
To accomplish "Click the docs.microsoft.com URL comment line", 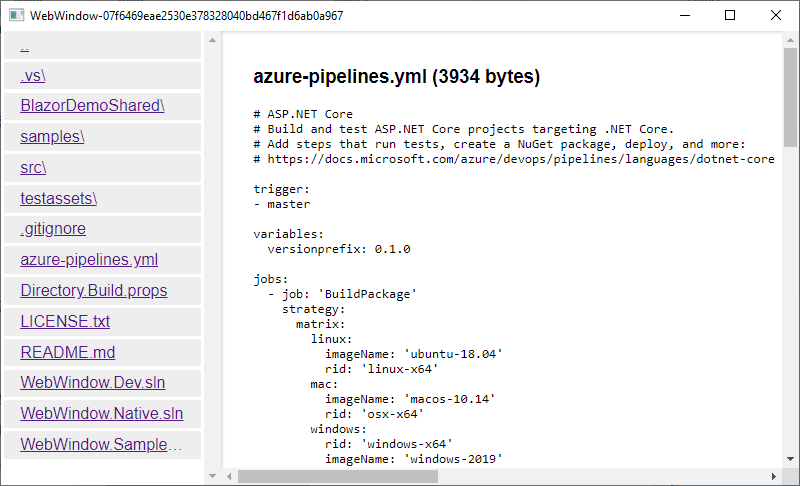I will 514,159.
